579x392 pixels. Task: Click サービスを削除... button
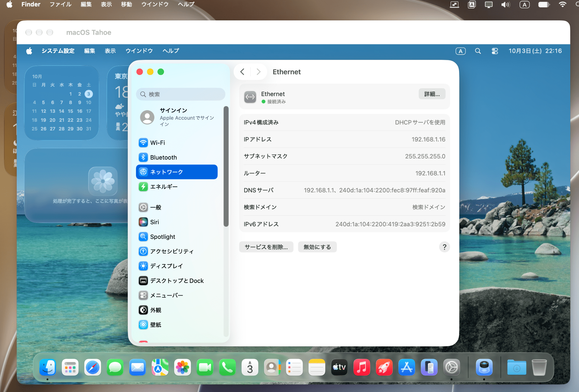coord(266,247)
